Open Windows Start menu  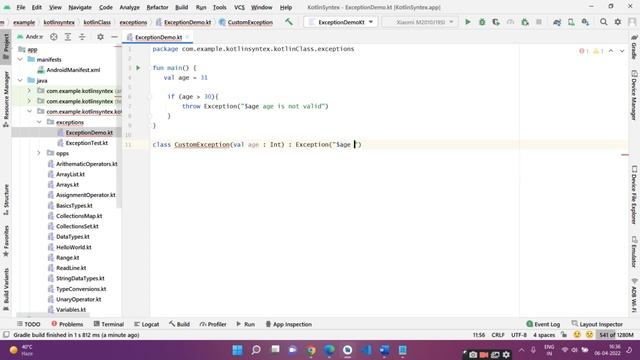237,350
